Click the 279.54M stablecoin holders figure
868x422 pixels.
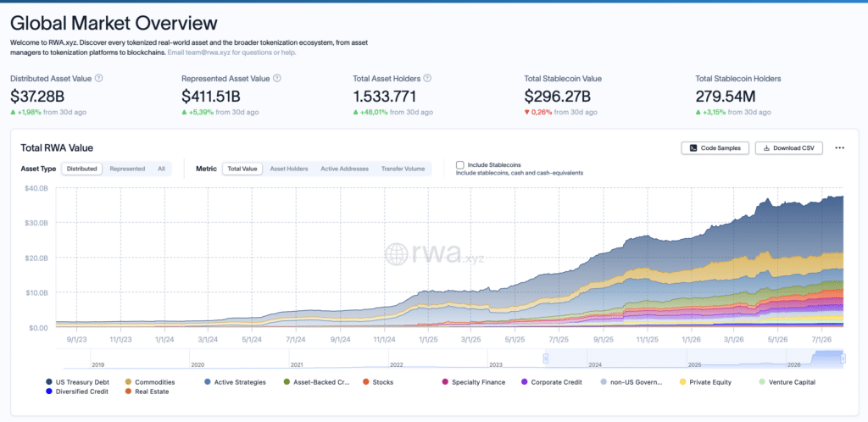tap(726, 97)
